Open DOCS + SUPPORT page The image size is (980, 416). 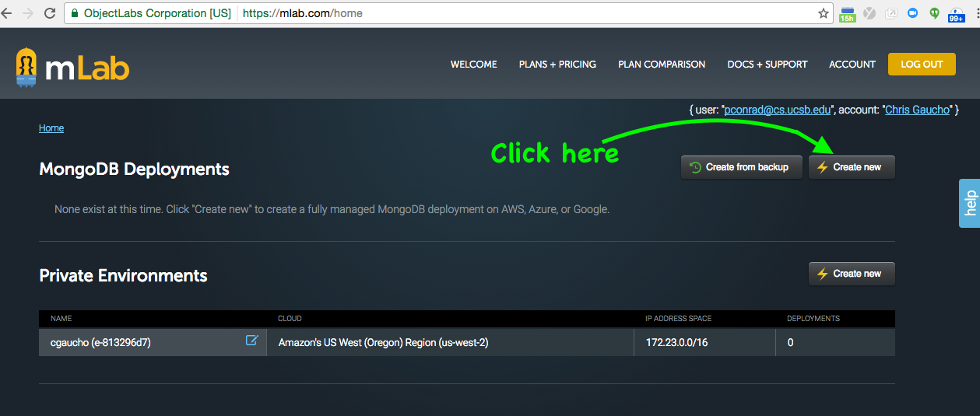coord(767,65)
